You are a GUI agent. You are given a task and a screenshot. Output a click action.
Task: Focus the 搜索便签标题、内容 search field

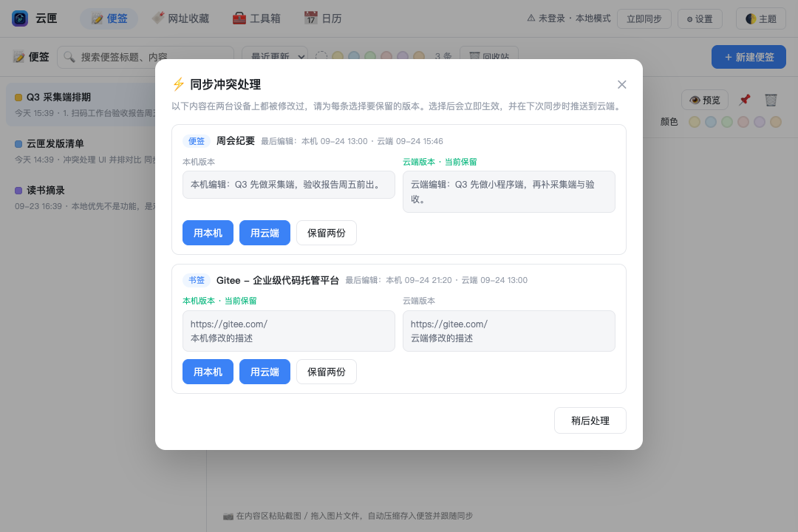[146, 57]
